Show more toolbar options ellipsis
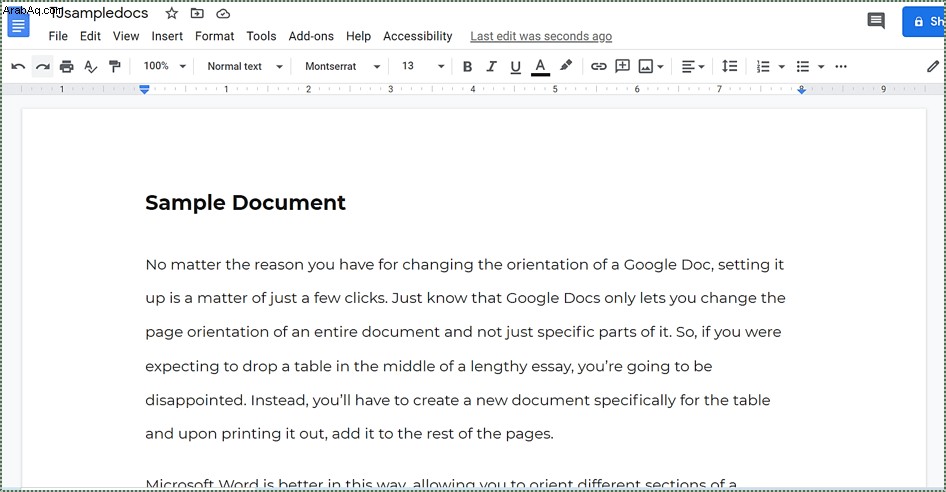Image resolution: width=946 pixels, height=492 pixels. click(x=841, y=66)
